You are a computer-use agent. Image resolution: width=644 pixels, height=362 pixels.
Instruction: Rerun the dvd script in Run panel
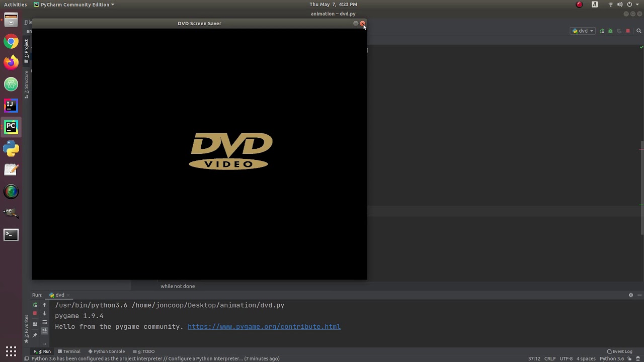click(35, 305)
